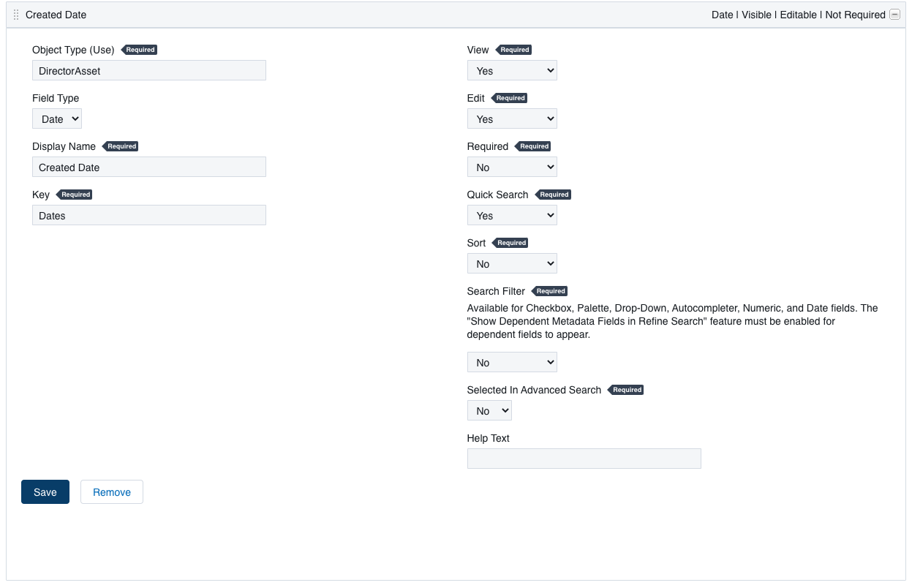Open the Field Type dropdown

(56, 118)
